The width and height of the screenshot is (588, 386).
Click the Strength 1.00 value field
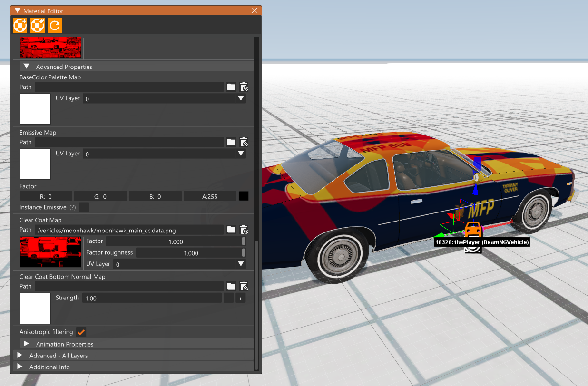(152, 299)
